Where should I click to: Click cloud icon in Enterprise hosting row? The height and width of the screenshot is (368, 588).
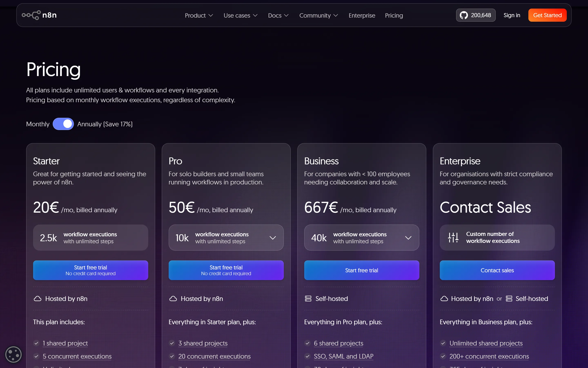pyautogui.click(x=444, y=299)
